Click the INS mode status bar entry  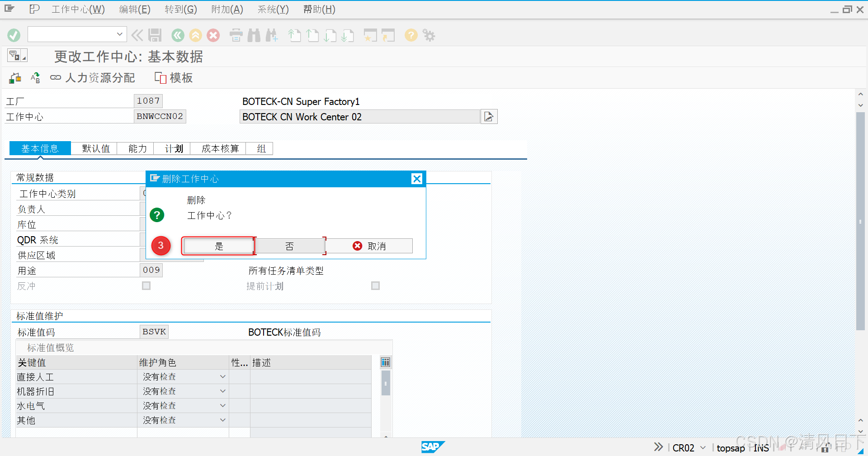(761, 448)
